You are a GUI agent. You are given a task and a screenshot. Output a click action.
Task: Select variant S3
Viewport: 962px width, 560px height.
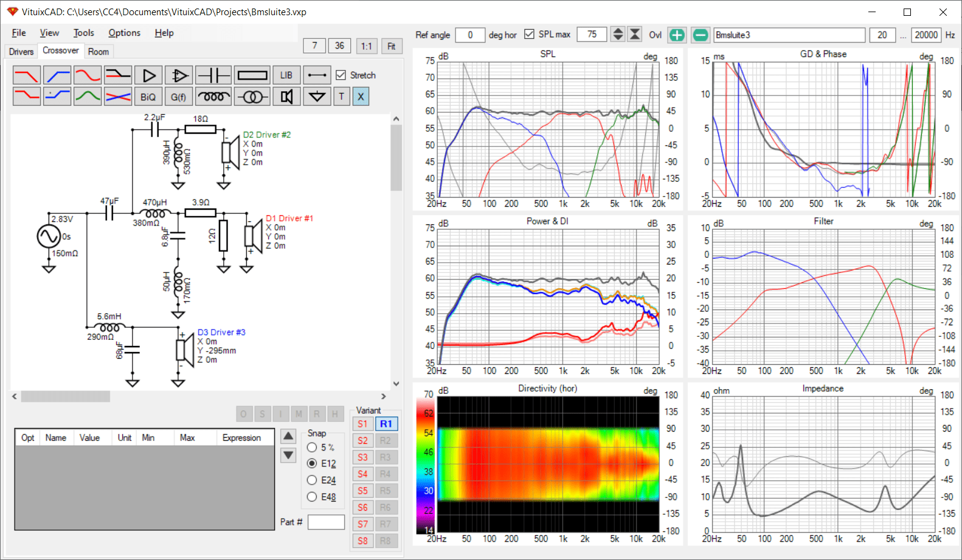pyautogui.click(x=363, y=457)
